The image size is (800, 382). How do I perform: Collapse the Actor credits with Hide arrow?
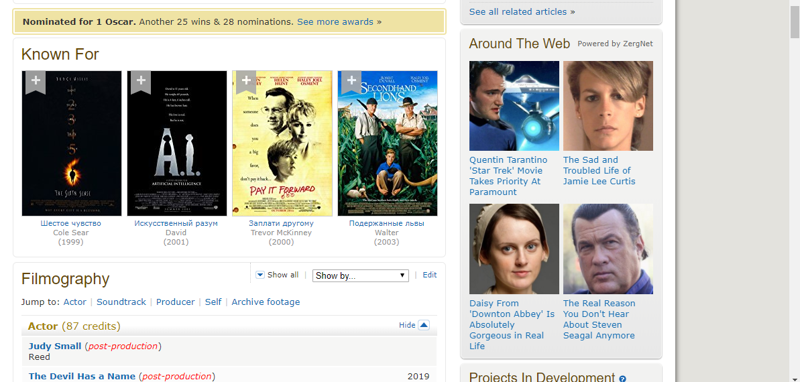tap(424, 325)
